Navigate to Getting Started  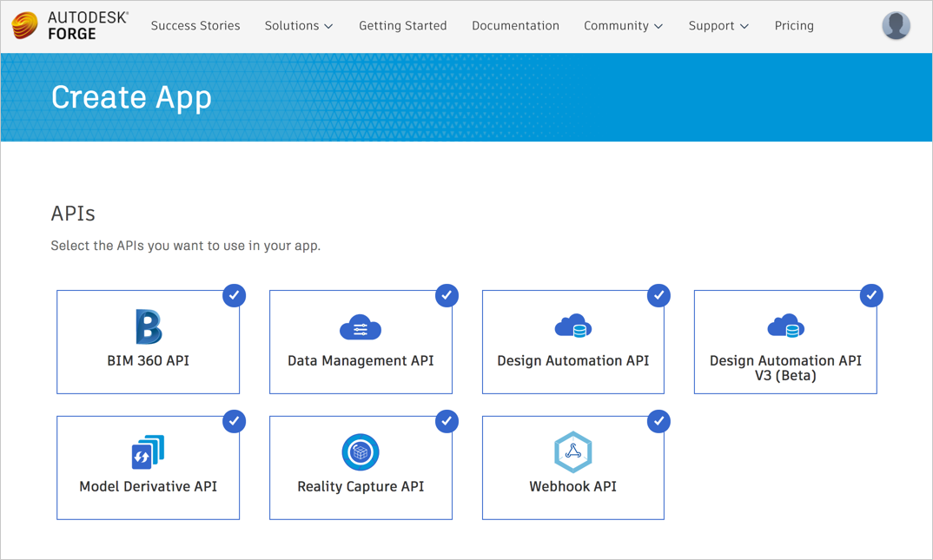[403, 26]
